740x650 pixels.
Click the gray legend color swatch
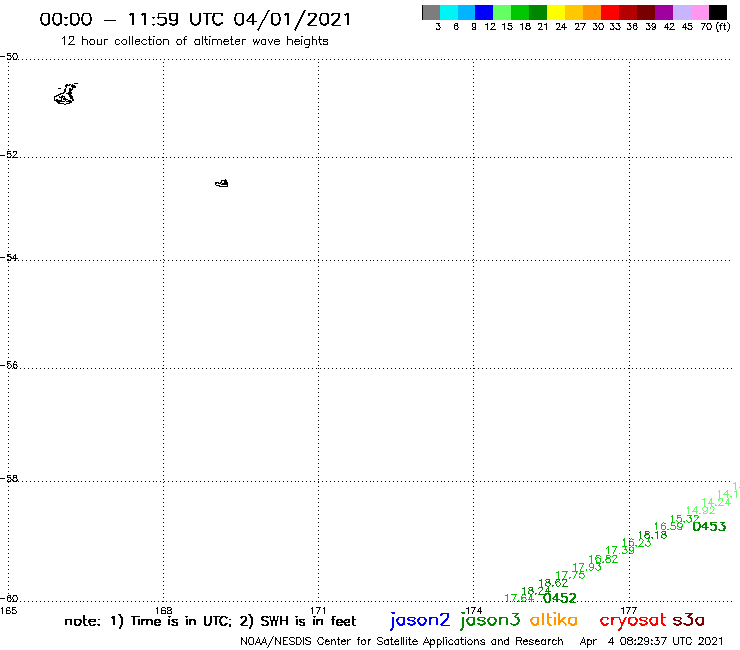tap(431, 12)
